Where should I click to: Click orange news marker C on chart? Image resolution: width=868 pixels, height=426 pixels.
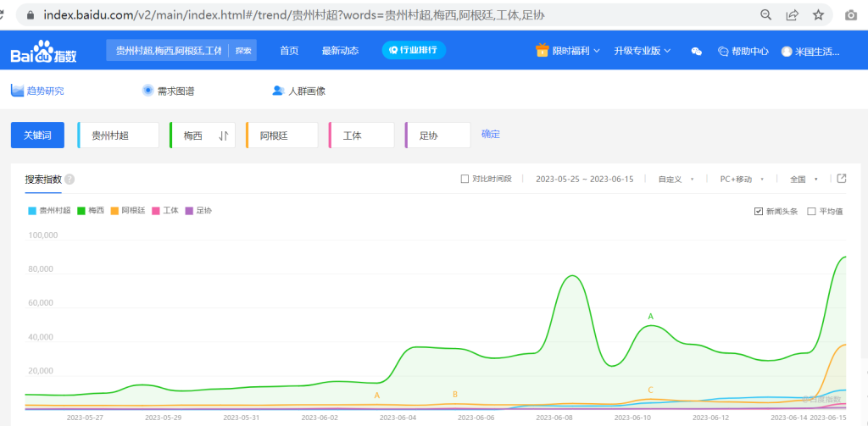click(x=650, y=390)
